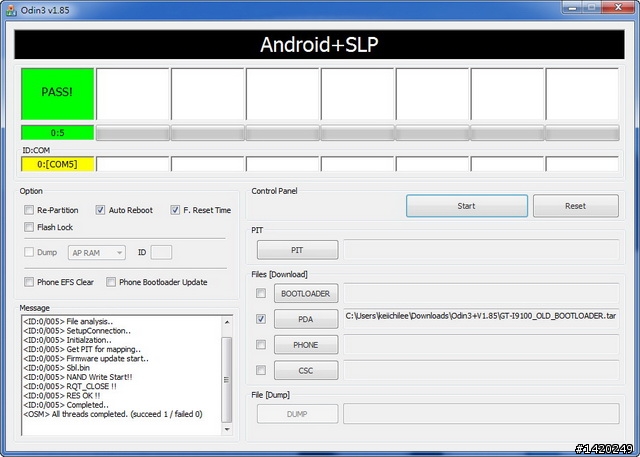Viewport: 640px width, 457px height.
Task: Select the 'RES OK !!' log line
Action: (x=62, y=396)
